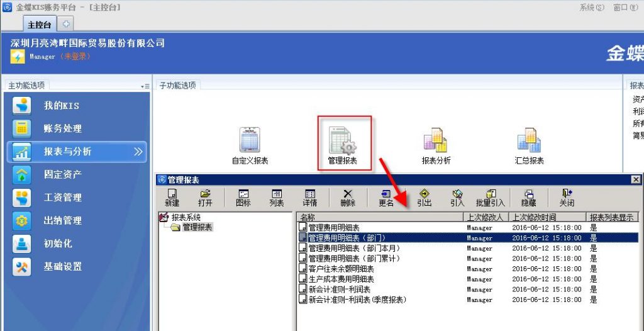644x331 pixels.
Task: Select 主功能选项 tab
Action: pos(26,86)
